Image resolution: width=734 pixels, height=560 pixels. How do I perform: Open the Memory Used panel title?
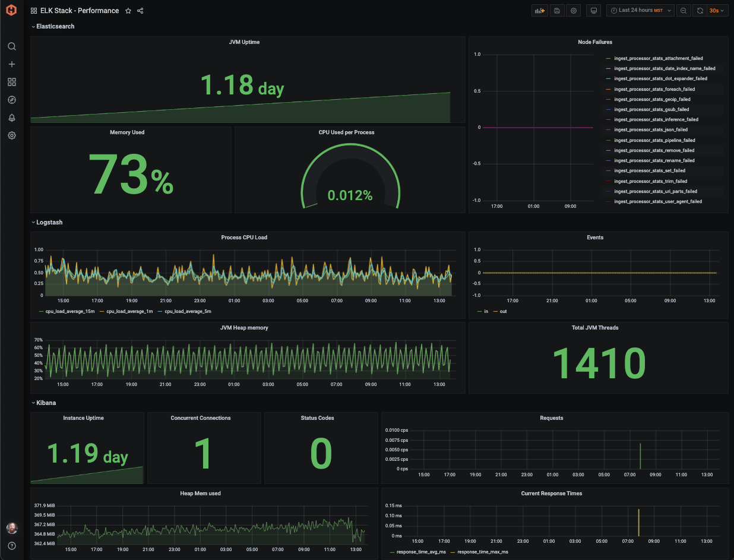coord(127,132)
